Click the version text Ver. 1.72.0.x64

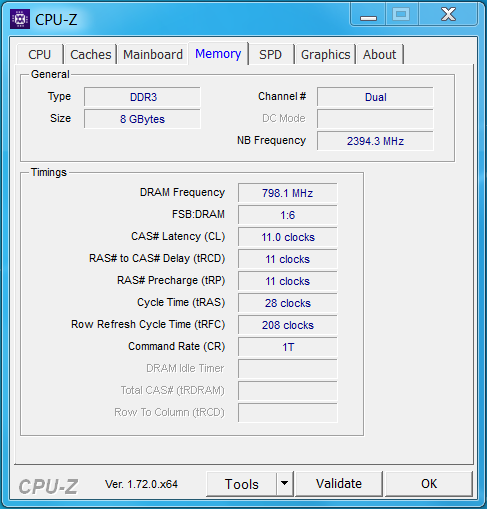click(141, 484)
